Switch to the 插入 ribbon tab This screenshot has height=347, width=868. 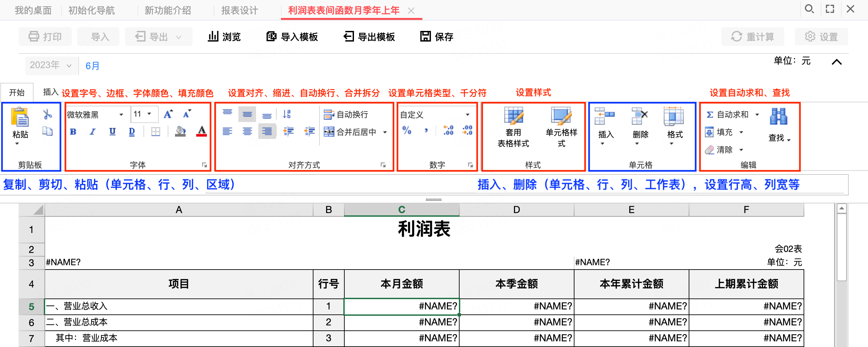[x=51, y=92]
